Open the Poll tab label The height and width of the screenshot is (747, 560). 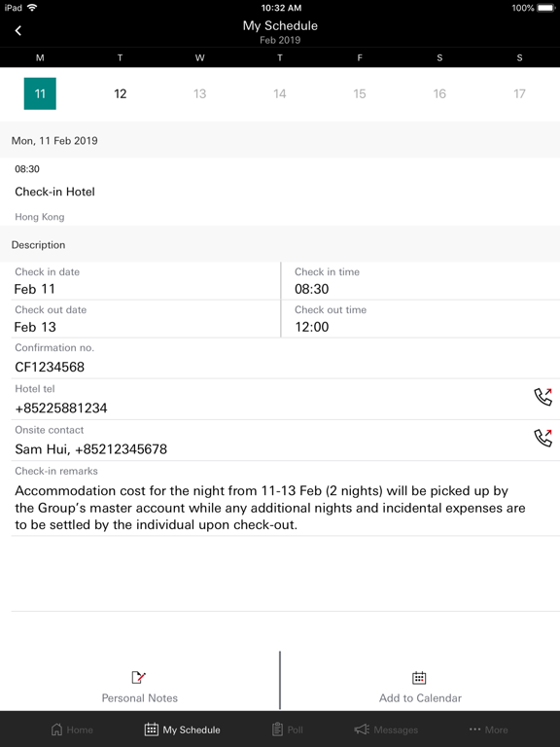(296, 729)
